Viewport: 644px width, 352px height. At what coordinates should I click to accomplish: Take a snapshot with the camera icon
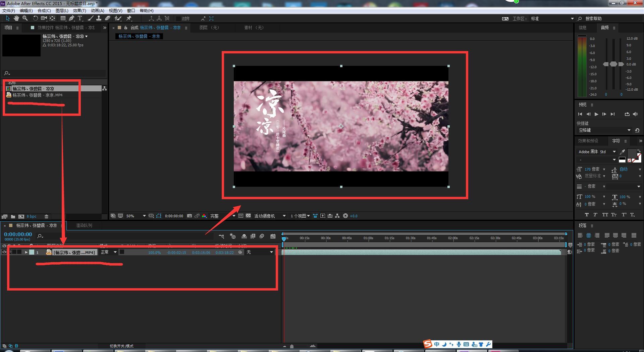190,216
